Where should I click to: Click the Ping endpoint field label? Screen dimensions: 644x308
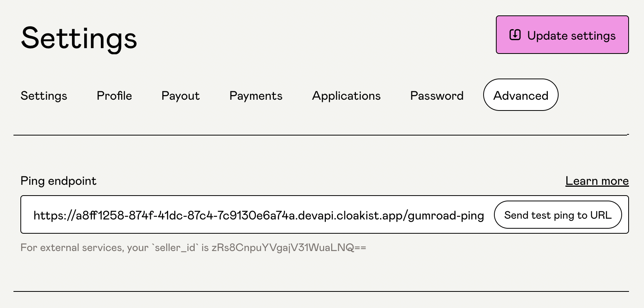[58, 181]
